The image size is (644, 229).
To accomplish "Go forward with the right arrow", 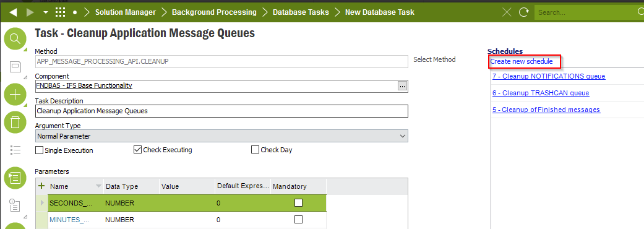I will 30,12.
